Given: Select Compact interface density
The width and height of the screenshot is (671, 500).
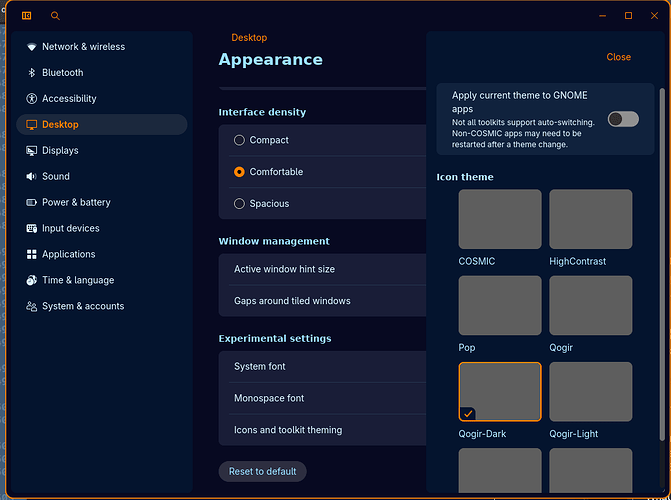Looking at the screenshot, I should click(239, 141).
